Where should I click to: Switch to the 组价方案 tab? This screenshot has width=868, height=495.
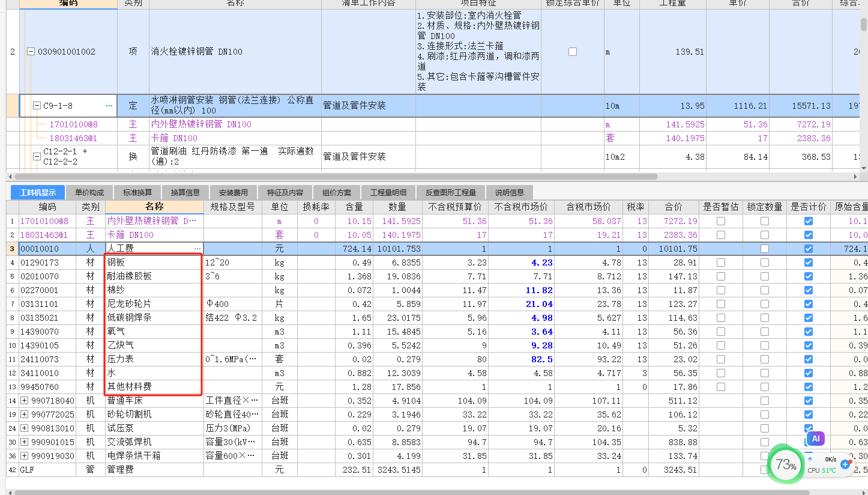337,193
